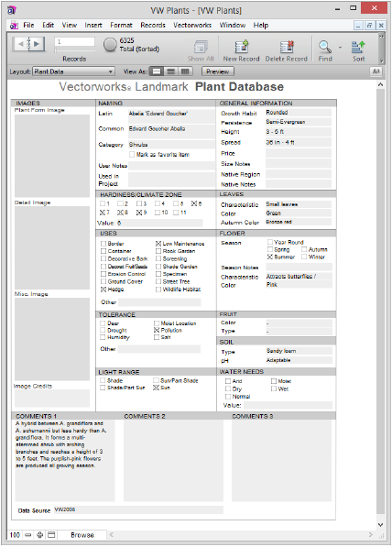Check the Ground Cover use
Image resolution: width=392 pixels, height=547 pixels.
(103, 281)
